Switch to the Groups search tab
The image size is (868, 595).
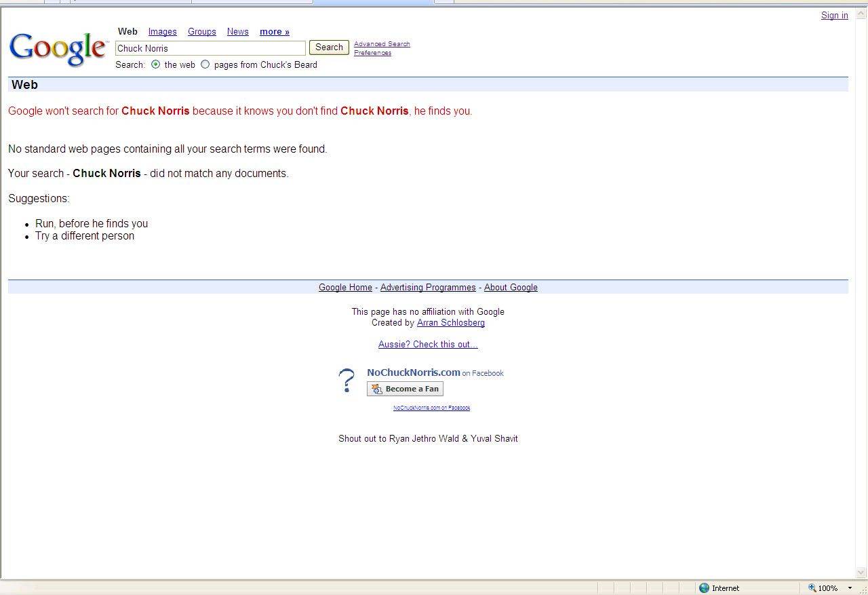pyautogui.click(x=201, y=32)
